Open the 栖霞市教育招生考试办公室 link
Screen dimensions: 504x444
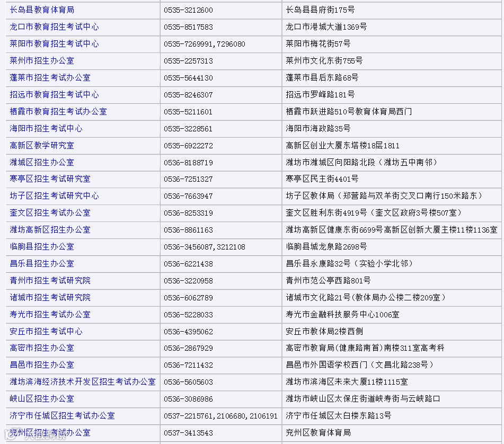coord(58,111)
